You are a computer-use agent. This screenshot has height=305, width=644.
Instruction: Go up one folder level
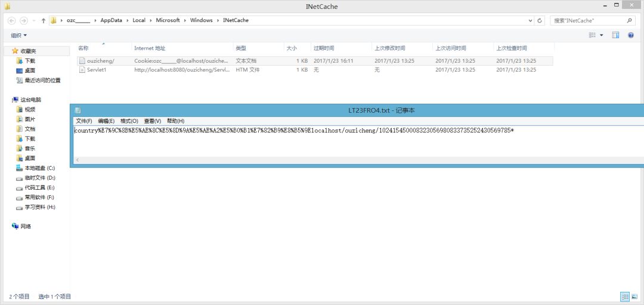(x=44, y=20)
